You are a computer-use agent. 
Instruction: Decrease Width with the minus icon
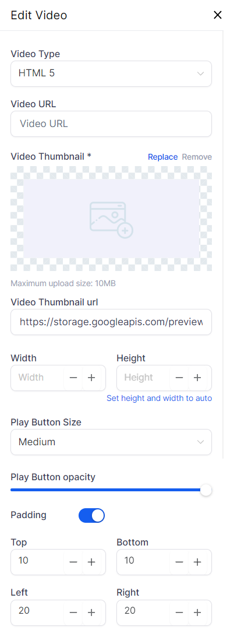pos(73,378)
